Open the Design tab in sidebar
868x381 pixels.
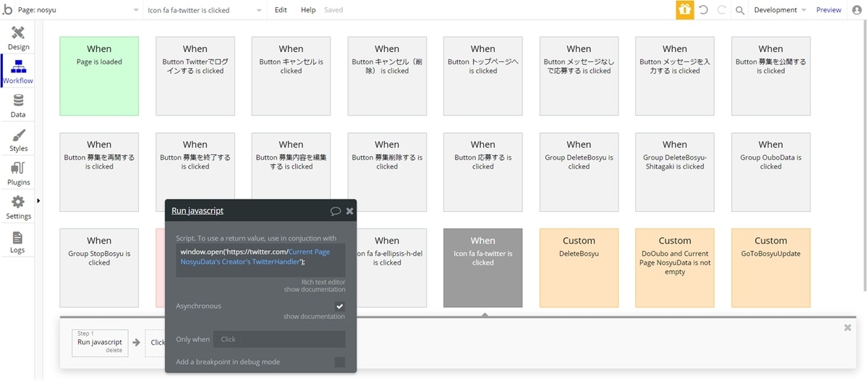18,38
